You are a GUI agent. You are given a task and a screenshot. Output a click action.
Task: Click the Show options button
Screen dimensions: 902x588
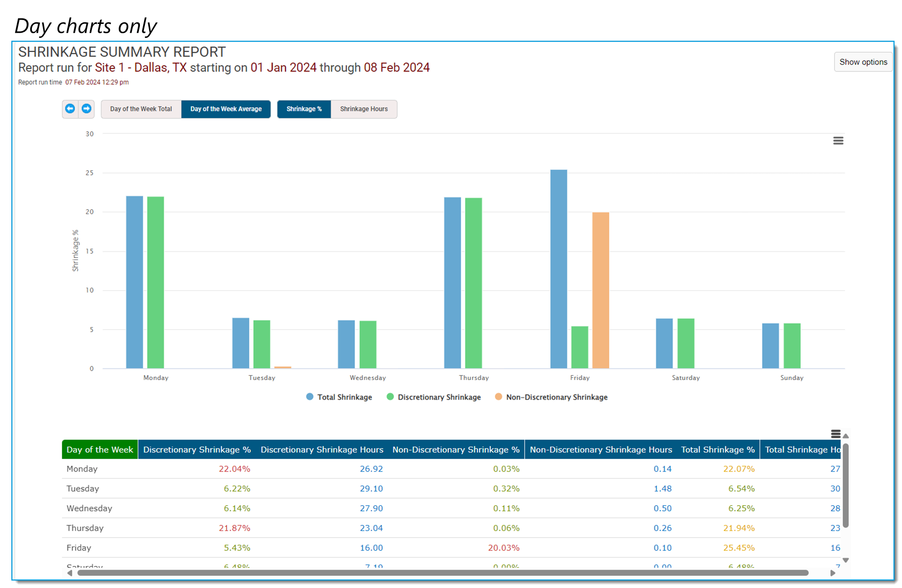(x=863, y=62)
